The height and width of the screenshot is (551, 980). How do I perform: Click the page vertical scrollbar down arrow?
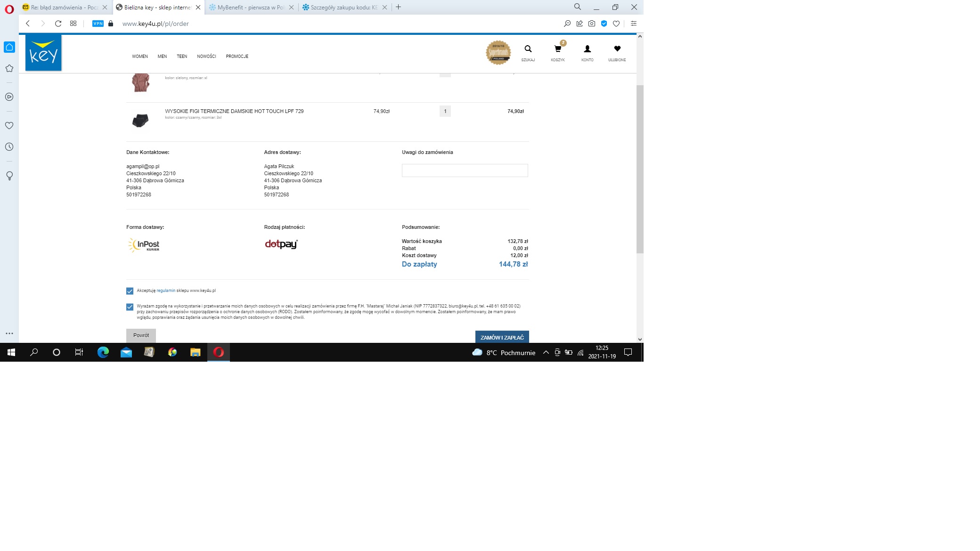click(640, 339)
